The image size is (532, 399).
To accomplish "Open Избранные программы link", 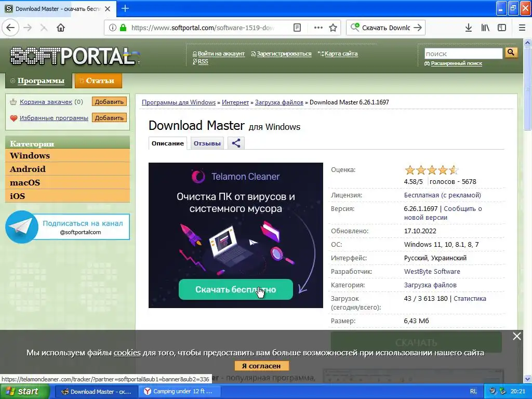I will pyautogui.click(x=54, y=118).
